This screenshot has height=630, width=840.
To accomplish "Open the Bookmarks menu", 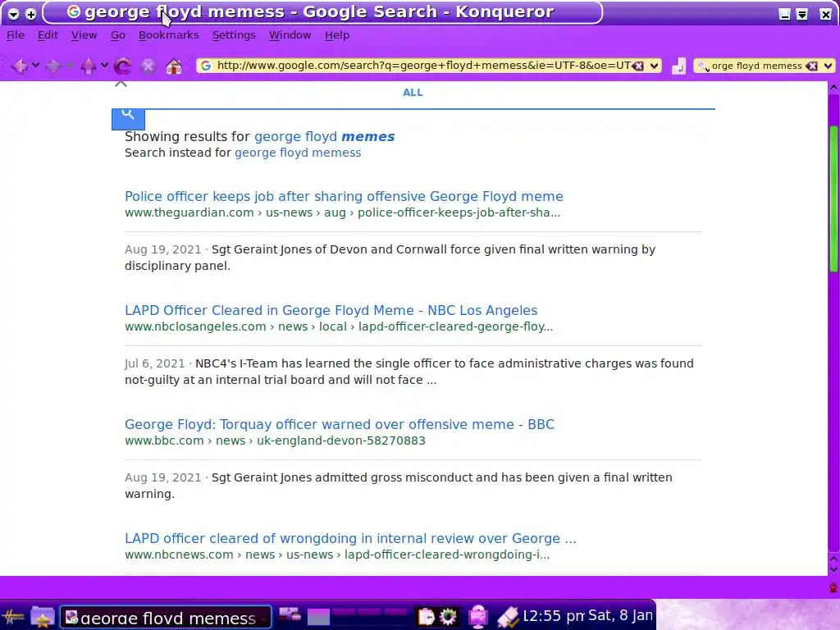I will (169, 34).
